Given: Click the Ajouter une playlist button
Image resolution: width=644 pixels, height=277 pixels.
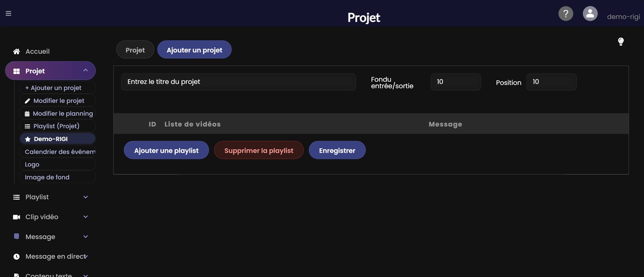Looking at the screenshot, I should coord(166,150).
